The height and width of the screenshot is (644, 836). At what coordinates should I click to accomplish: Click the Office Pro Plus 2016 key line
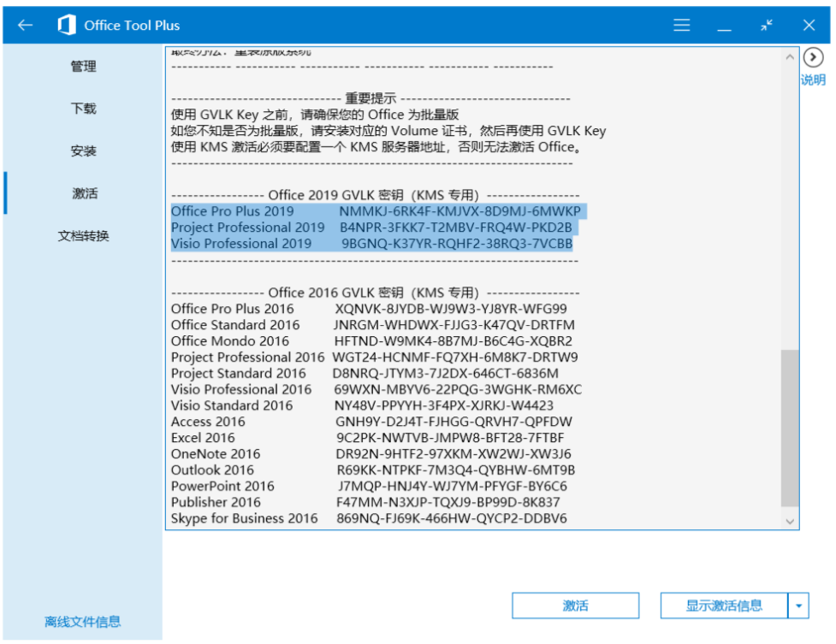click(368, 309)
